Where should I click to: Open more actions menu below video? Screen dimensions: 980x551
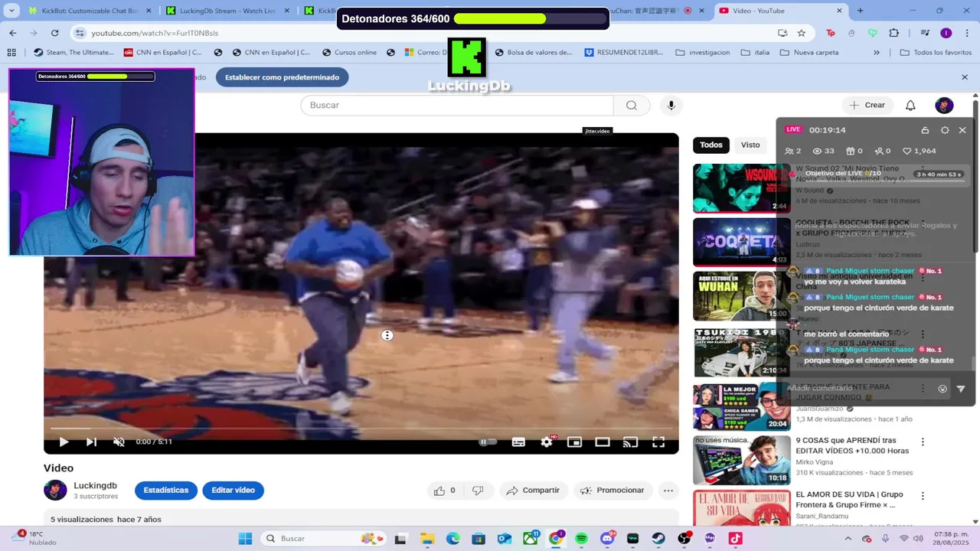click(x=668, y=491)
